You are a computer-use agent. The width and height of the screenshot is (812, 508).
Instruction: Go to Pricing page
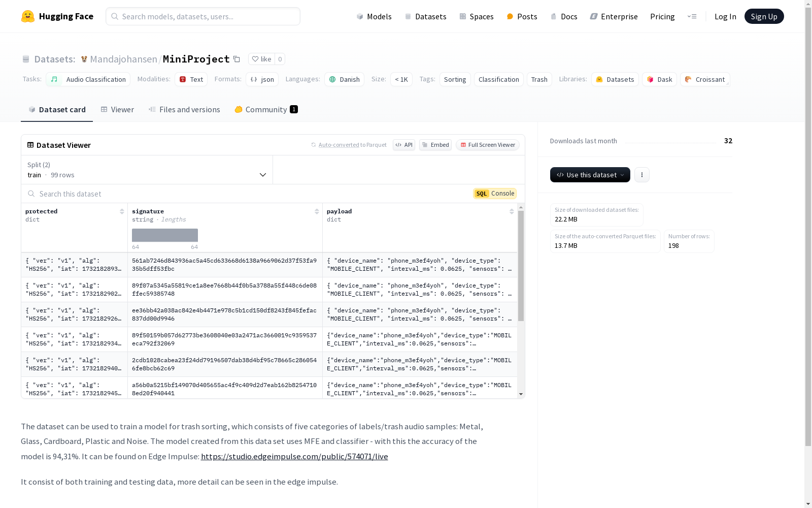(x=662, y=16)
